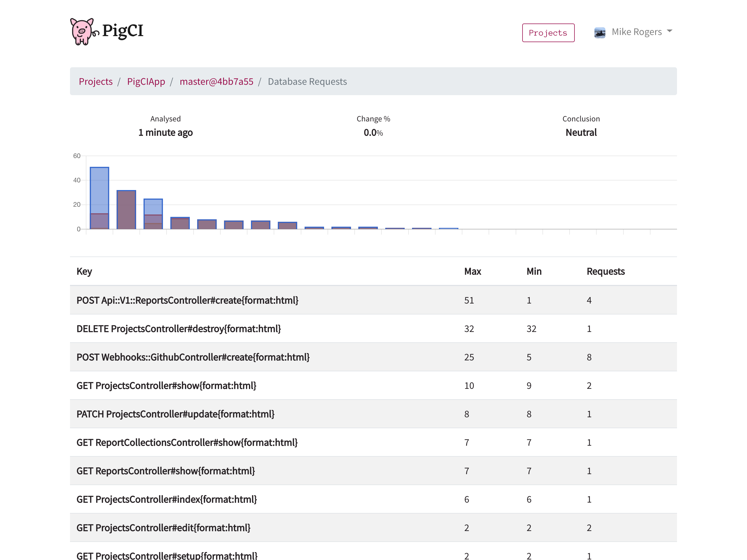This screenshot has height=560, width=747.
Task: Select GET ReportCollectionsController#show row
Action: pos(187,442)
